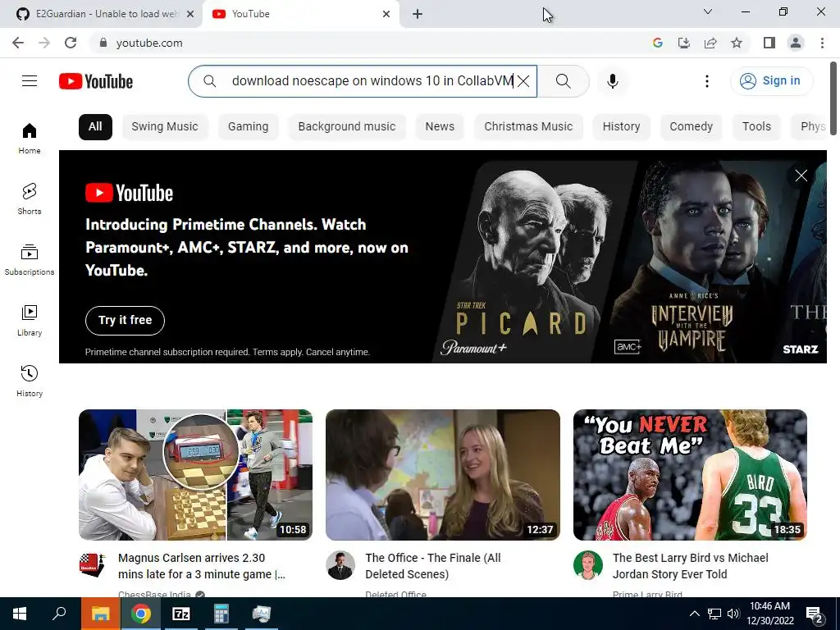Open the notification center
840x630 pixels.
pyautogui.click(x=815, y=614)
